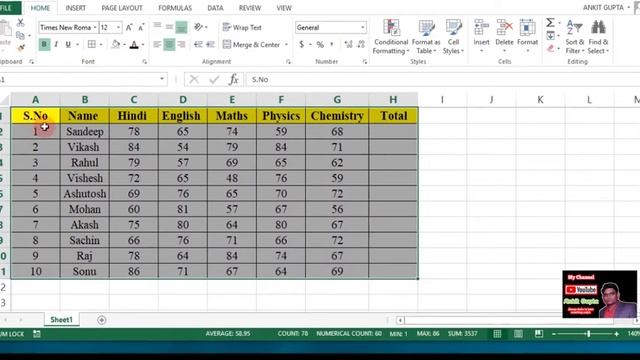
Task: Open the General number format dropdown
Action: [362, 27]
